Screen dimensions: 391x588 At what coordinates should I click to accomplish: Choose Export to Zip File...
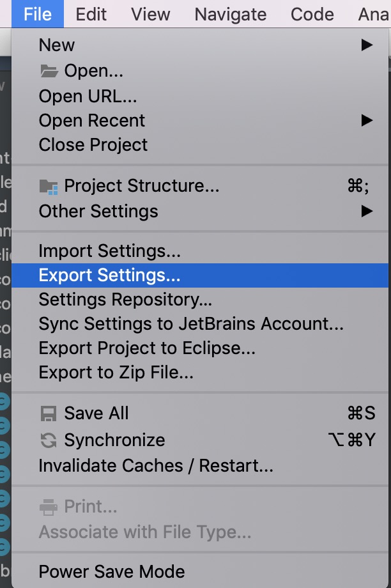point(116,372)
